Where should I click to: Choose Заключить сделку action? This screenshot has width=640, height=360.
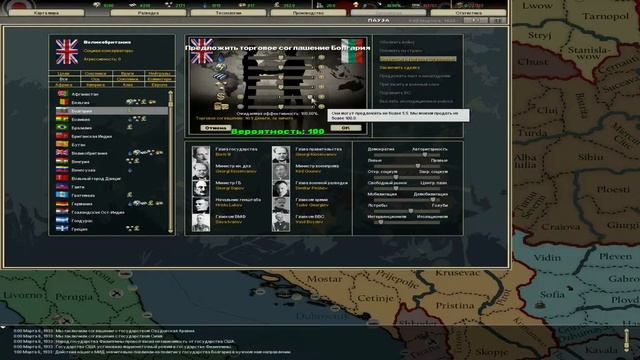399,67
